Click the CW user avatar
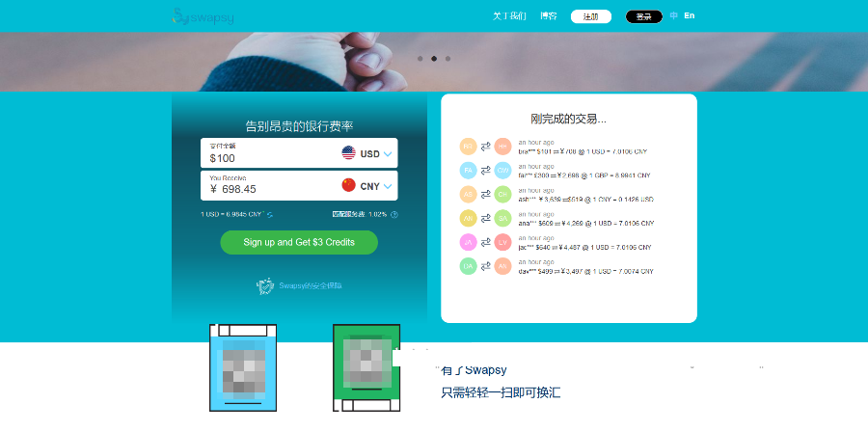This screenshot has width=868, height=431. [503, 171]
